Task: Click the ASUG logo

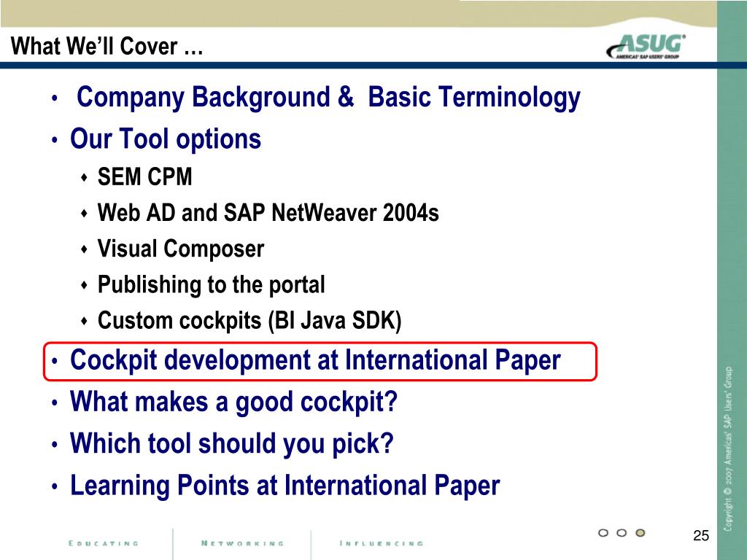Action: coord(646,46)
